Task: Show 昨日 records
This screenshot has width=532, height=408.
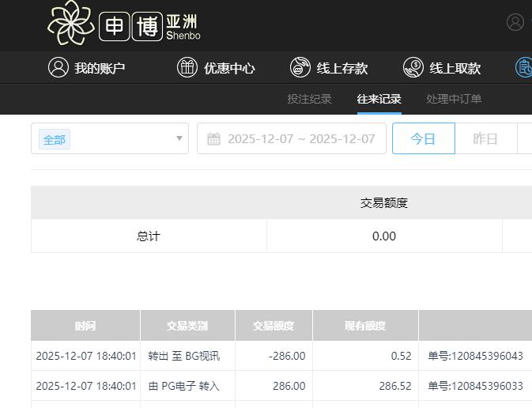Action: point(485,139)
